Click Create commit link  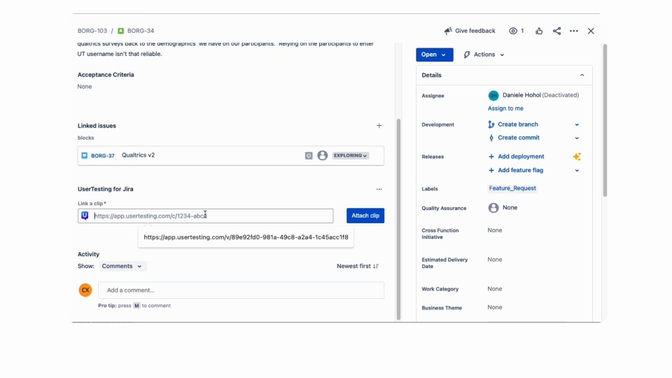click(519, 138)
